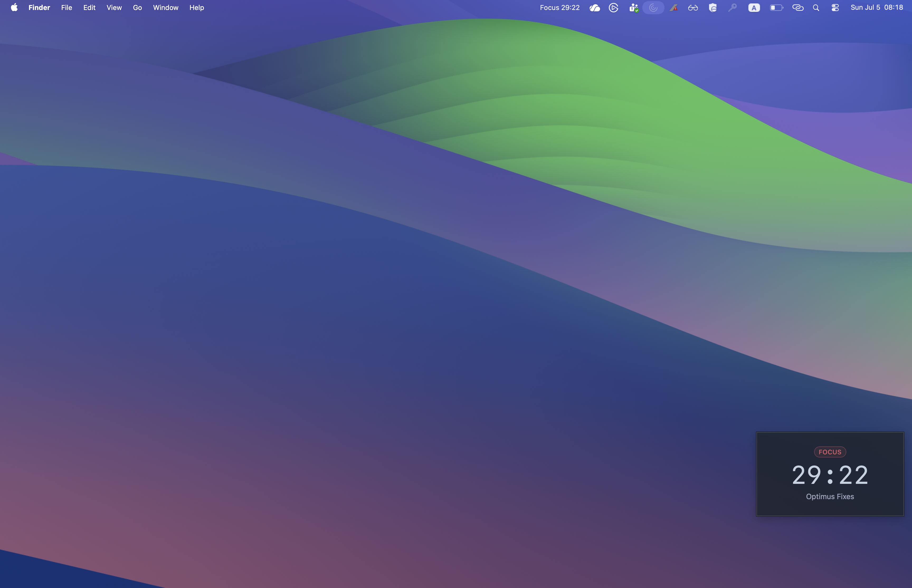Click the linked chain menu bar icon
This screenshot has height=588, width=912.
(798, 8)
